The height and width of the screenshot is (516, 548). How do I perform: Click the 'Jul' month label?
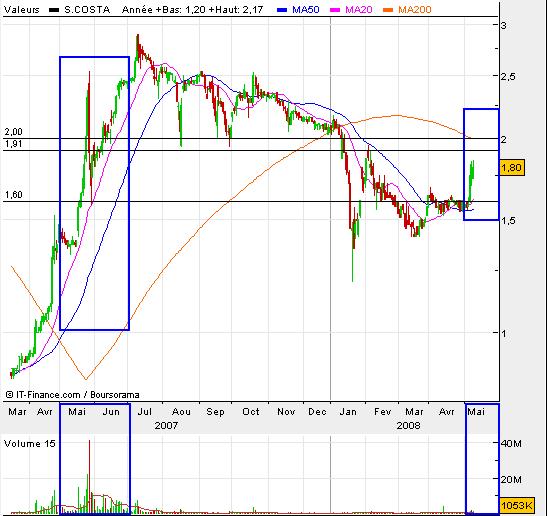[145, 412]
